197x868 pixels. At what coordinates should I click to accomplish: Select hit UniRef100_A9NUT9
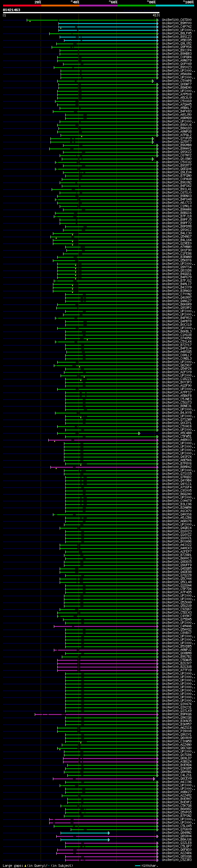(x=176, y=60)
